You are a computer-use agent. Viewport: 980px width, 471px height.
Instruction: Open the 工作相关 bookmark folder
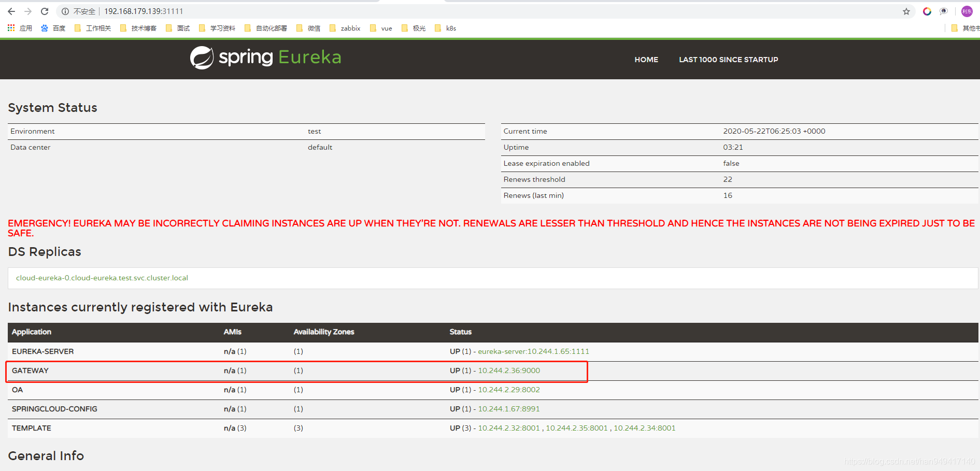(93, 28)
